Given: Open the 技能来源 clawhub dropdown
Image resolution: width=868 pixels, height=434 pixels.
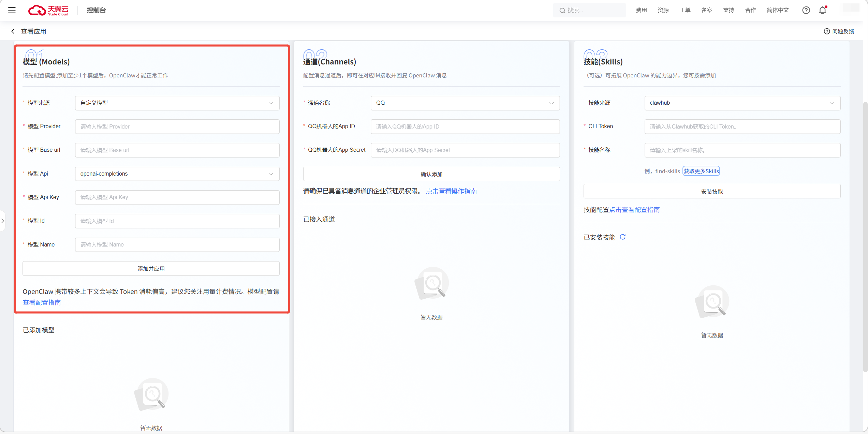Looking at the screenshot, I should 742,103.
